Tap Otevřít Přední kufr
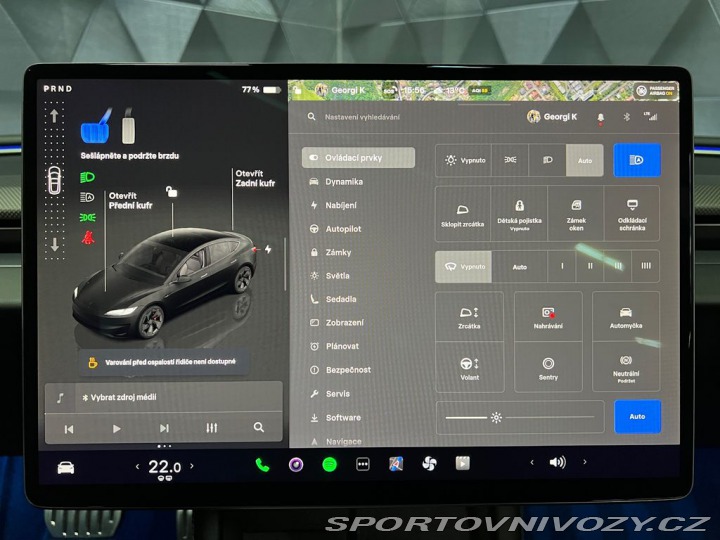 point(130,201)
